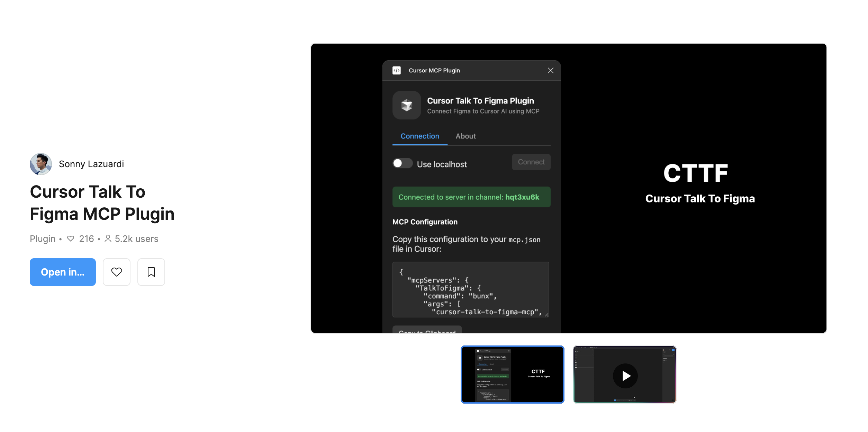This screenshot has width=868, height=432.
Task: Toggle the Use localhost switch
Action: (x=403, y=163)
